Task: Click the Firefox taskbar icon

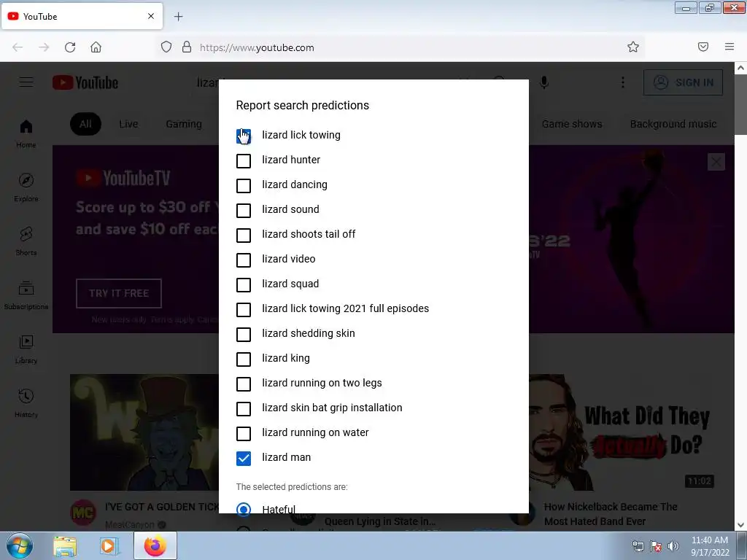Action: click(155, 546)
